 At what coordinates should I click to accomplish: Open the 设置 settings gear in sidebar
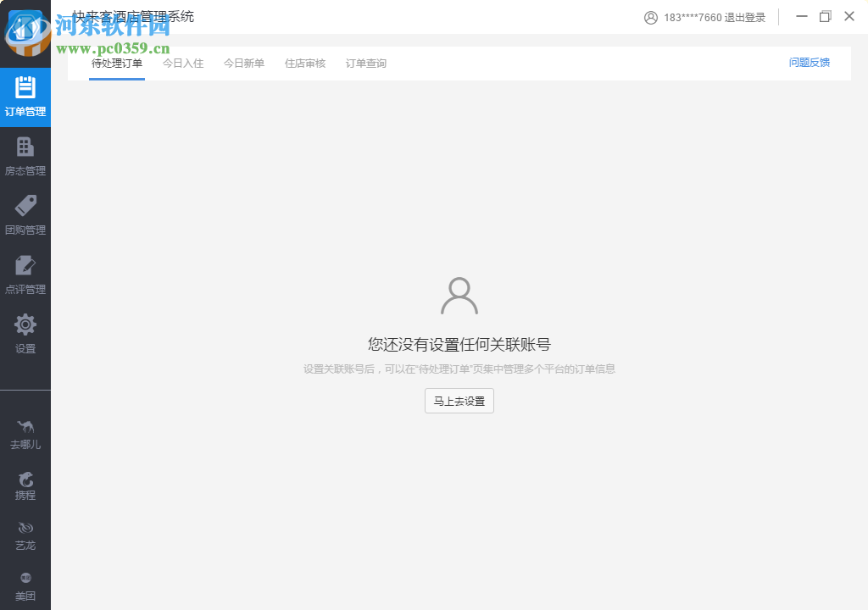click(25, 335)
